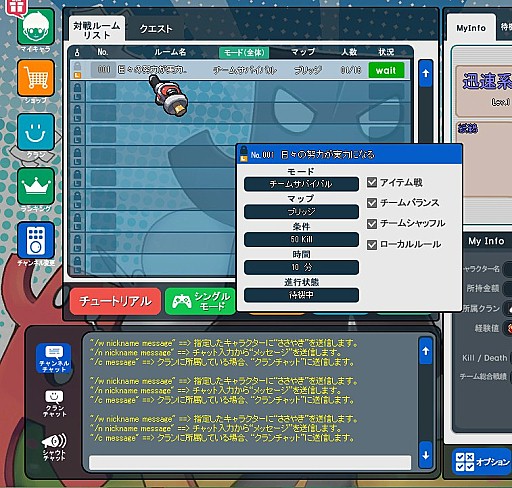Click the room popup title No.001
Screen dimensions: 512x488
[x=312, y=155]
